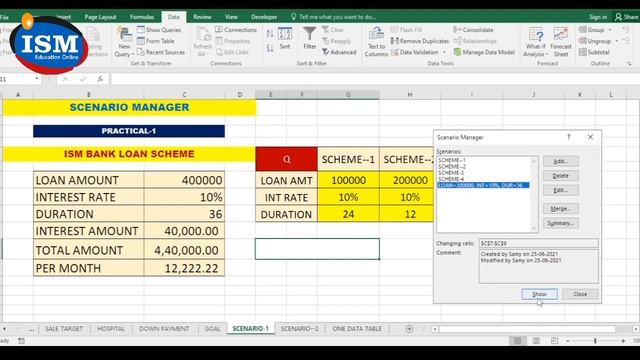Screen dimensions: 640x360
Task: Click Insert Function fx icon
Action: [x=100, y=79]
